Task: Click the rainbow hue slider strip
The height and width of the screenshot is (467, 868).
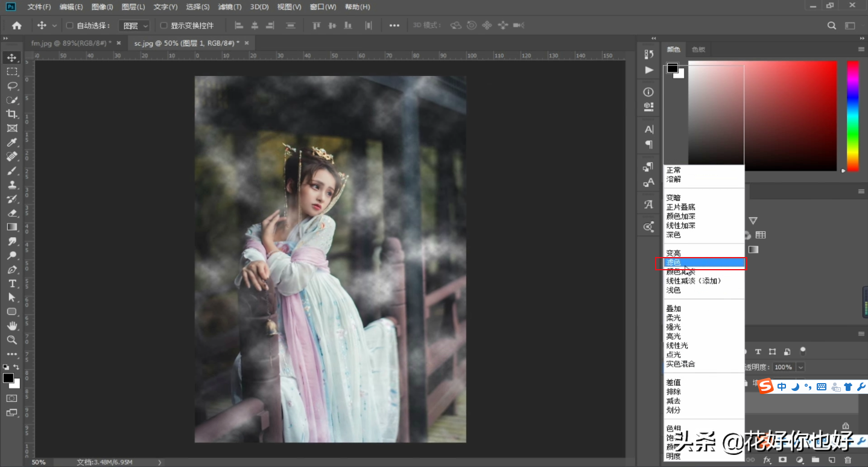Action: [852, 115]
